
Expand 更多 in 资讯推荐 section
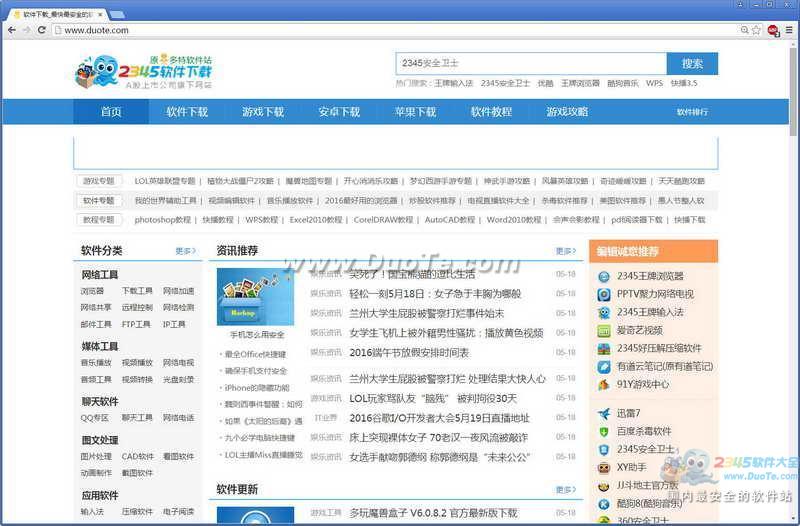[565, 251]
